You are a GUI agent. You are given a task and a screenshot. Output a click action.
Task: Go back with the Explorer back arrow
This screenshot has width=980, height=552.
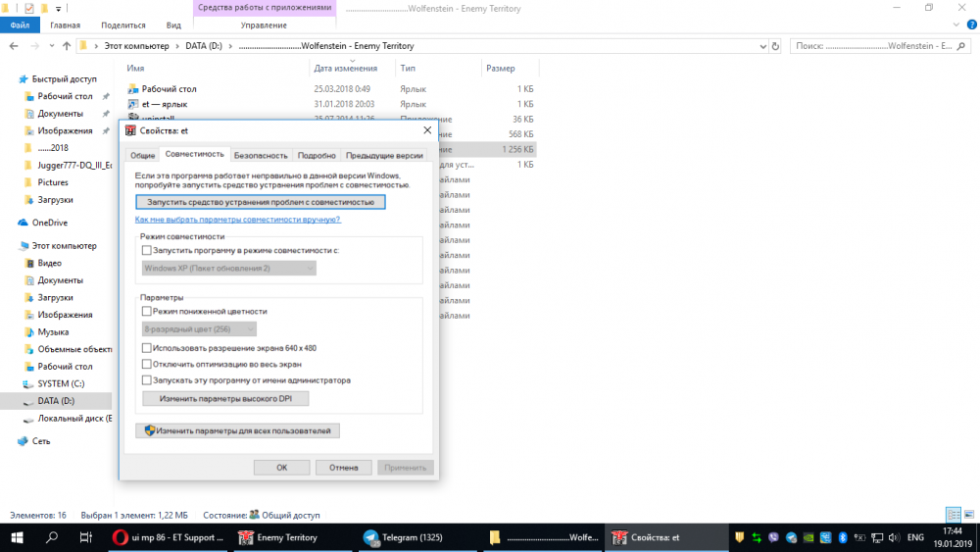pyautogui.click(x=14, y=46)
